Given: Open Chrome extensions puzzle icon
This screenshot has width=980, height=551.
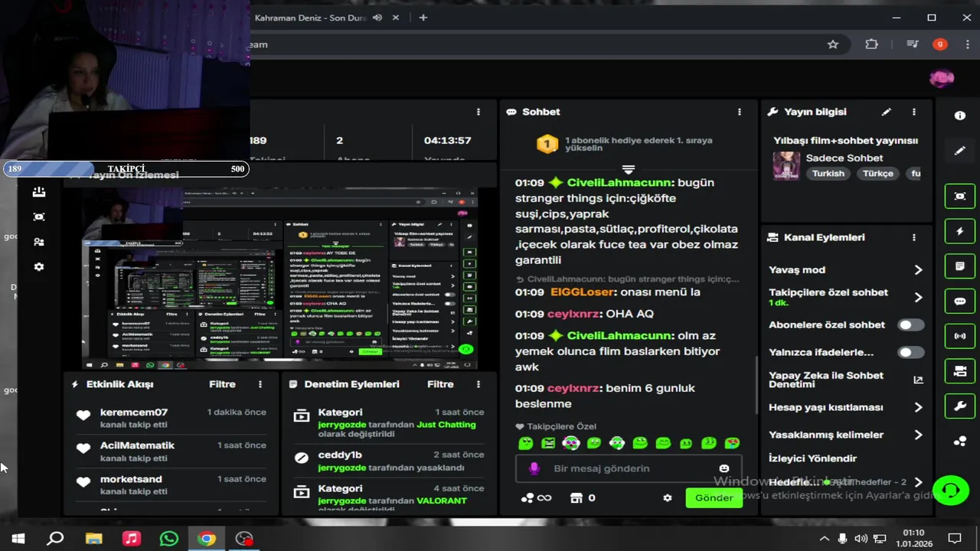Looking at the screenshot, I should pos(871,44).
